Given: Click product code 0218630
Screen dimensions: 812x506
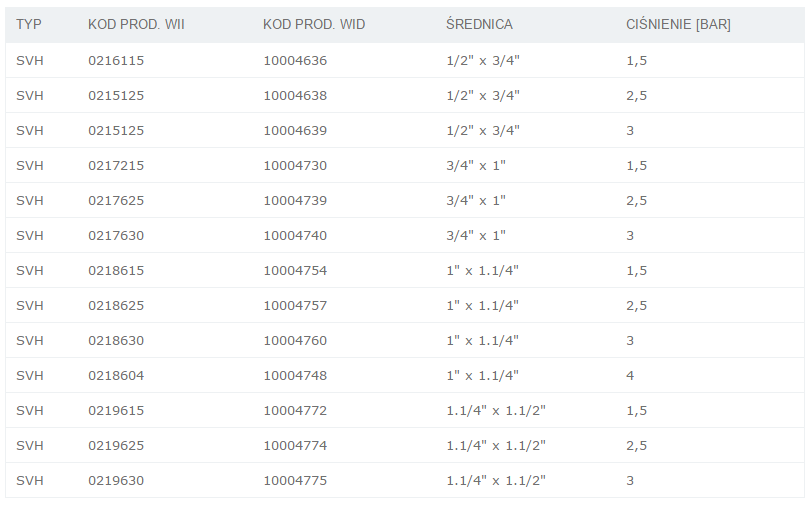Looking at the screenshot, I should pos(116,340).
